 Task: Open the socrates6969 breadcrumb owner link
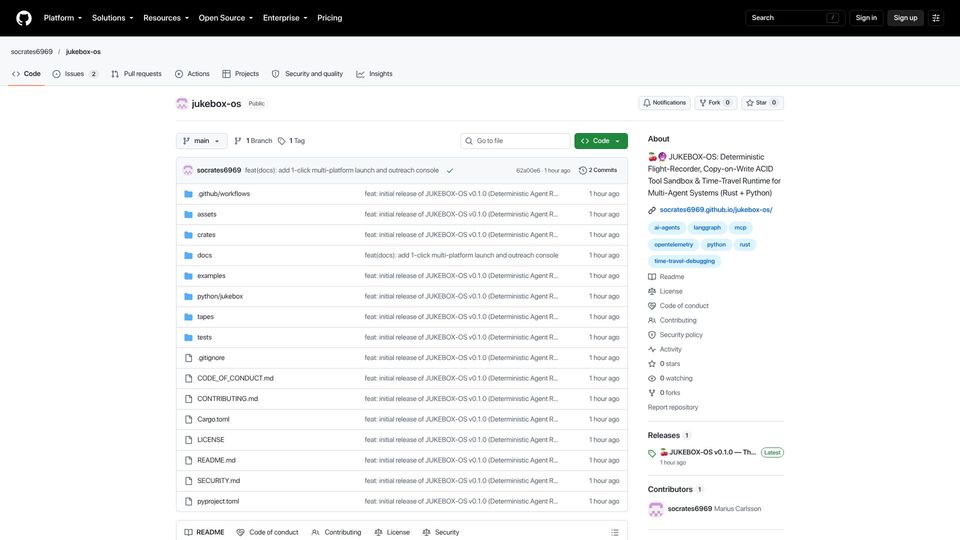[31, 52]
